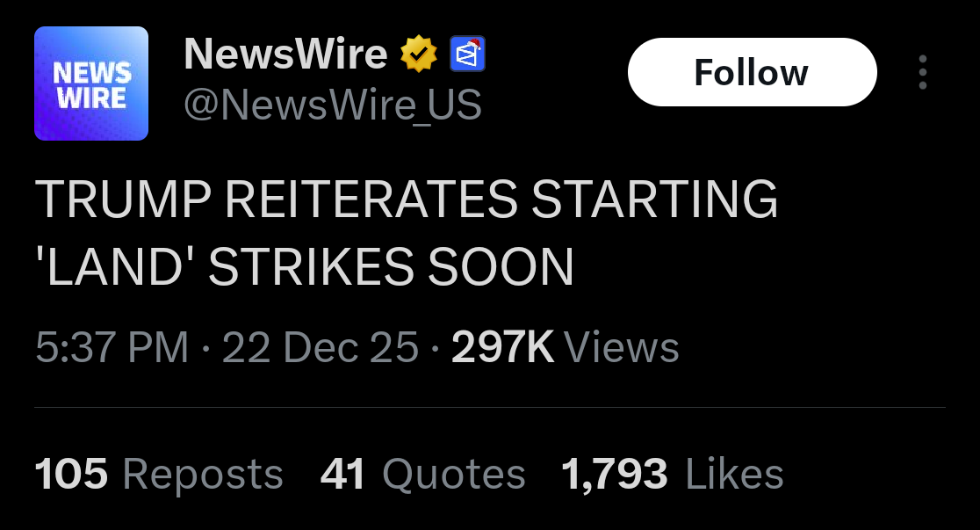
Task: Click the blue affiliate badge with Santa hat
Action: point(467,54)
